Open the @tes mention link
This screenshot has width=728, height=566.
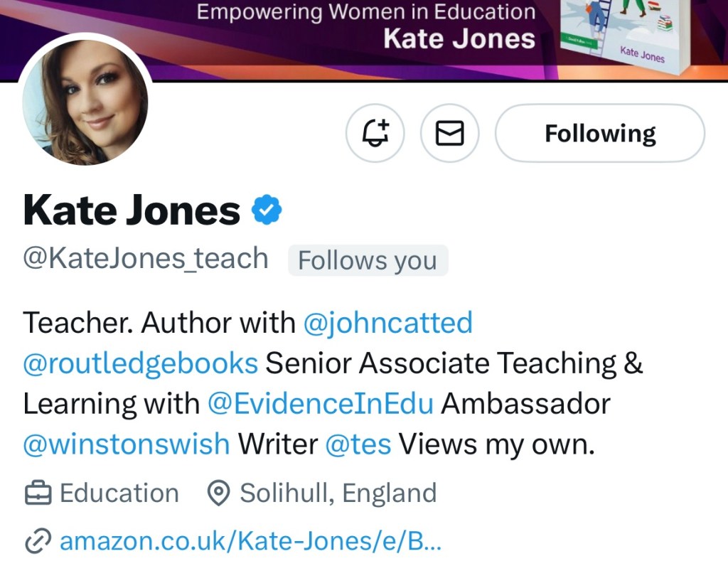[x=358, y=444]
